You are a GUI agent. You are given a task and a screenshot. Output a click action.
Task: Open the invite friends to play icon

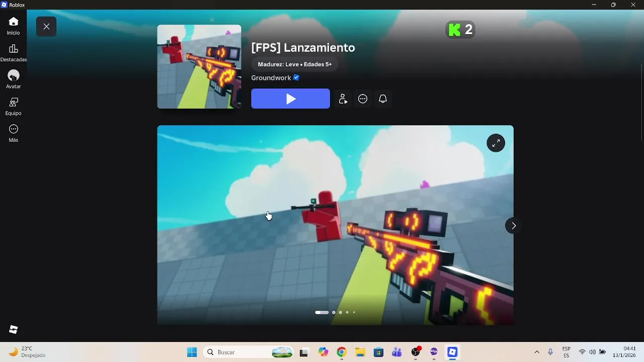pos(343,99)
